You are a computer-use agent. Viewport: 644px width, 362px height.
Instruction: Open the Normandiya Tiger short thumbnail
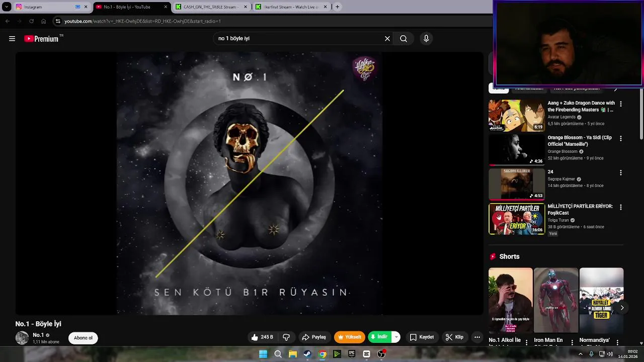(601, 300)
